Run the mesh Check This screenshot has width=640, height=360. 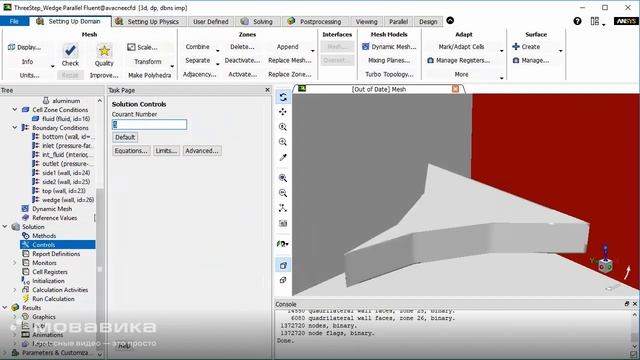coord(70,55)
